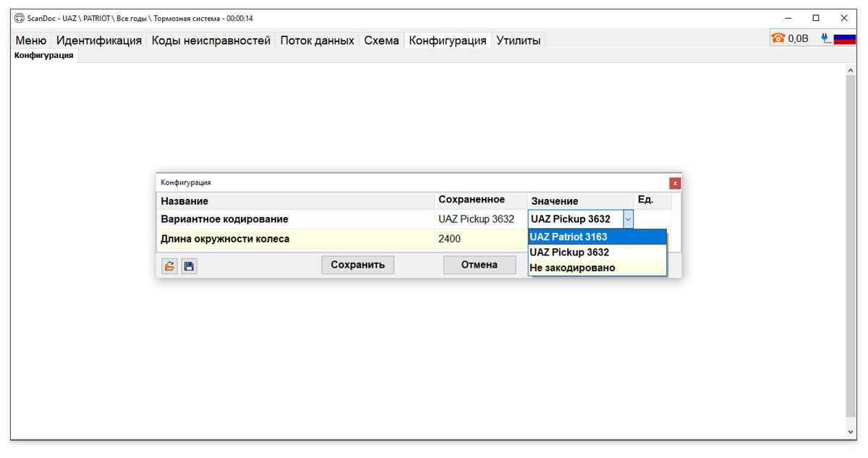This screenshot has height=458, width=868.
Task: Open the Меню menu
Action: 31,41
